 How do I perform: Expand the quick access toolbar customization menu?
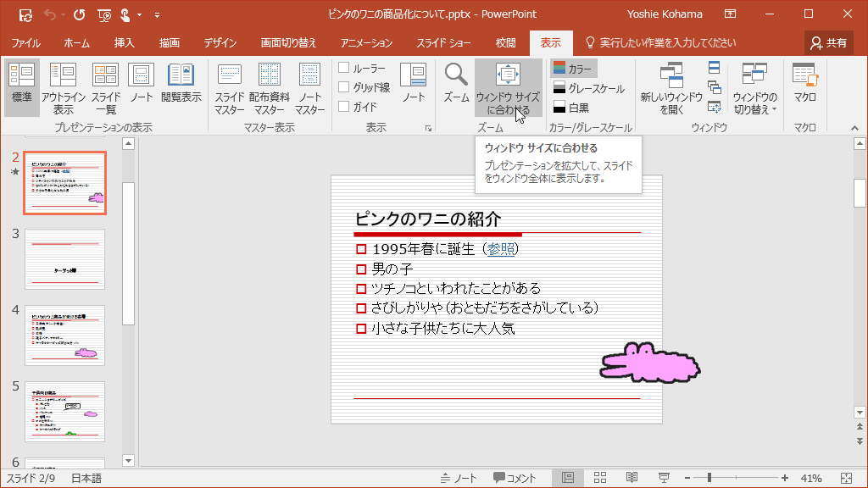[x=158, y=14]
